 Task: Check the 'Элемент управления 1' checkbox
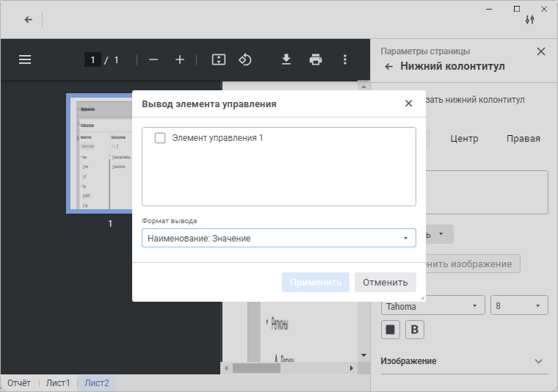pos(160,138)
